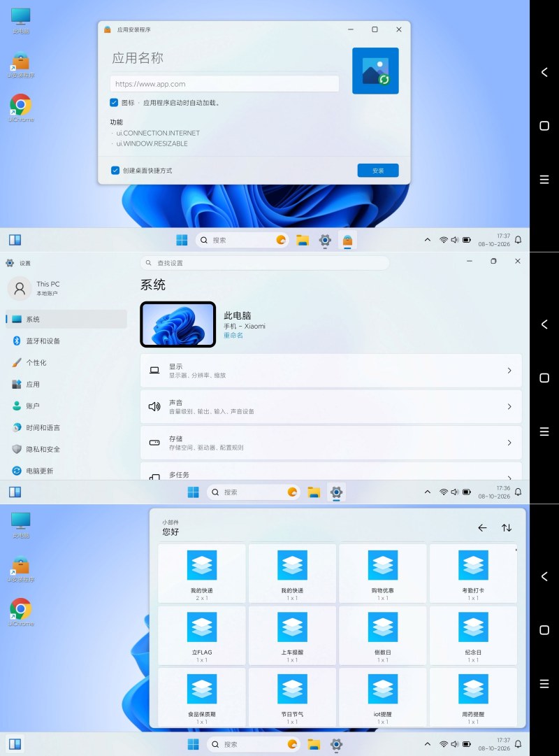This screenshot has width=559, height=756.
Task: Open the 我的快递 2x1 widget tile
Action: coord(202,573)
